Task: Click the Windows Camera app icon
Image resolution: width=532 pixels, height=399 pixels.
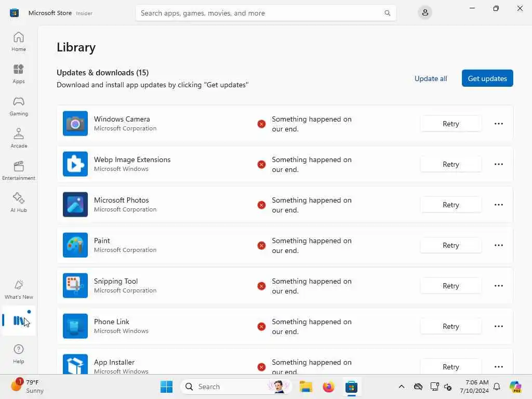Action: [x=75, y=124]
